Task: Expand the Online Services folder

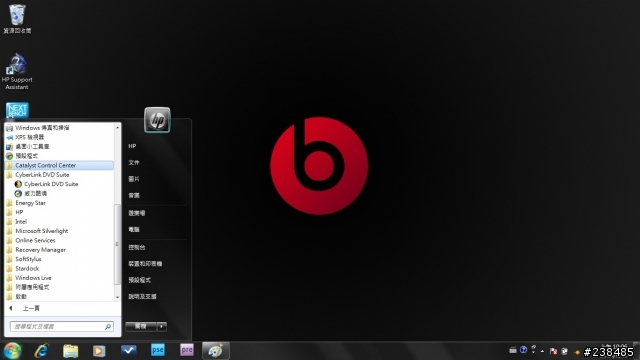Action: (x=59, y=240)
